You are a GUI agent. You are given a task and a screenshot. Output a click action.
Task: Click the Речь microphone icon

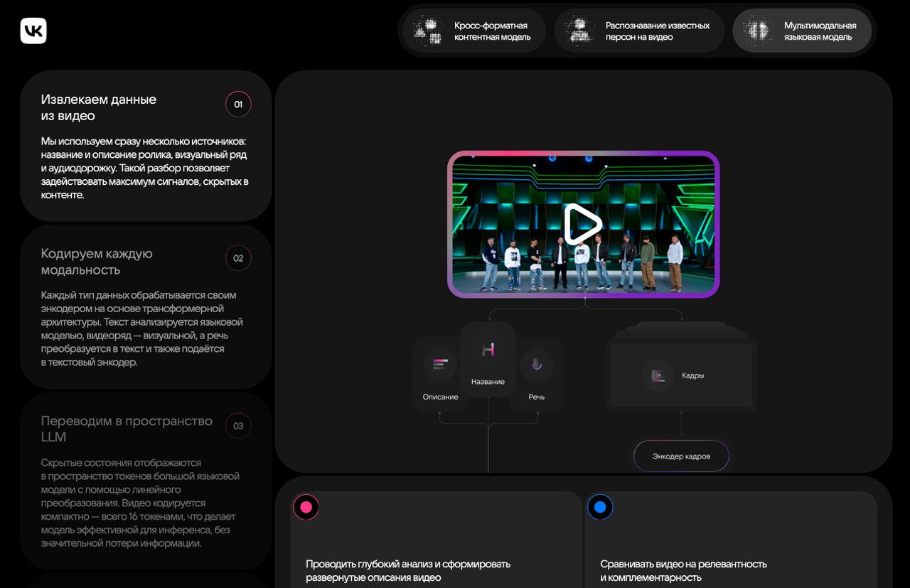[x=536, y=365]
